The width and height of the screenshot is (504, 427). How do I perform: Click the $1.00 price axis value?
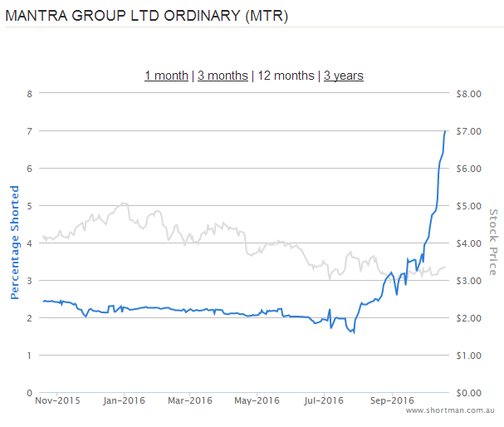pos(468,356)
